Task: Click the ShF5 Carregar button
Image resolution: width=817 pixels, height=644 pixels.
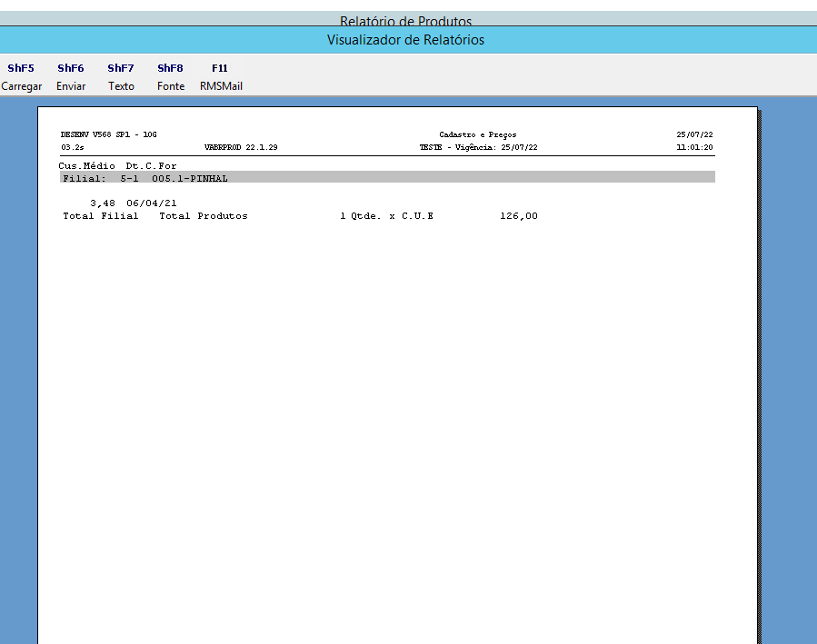Action: (21, 77)
